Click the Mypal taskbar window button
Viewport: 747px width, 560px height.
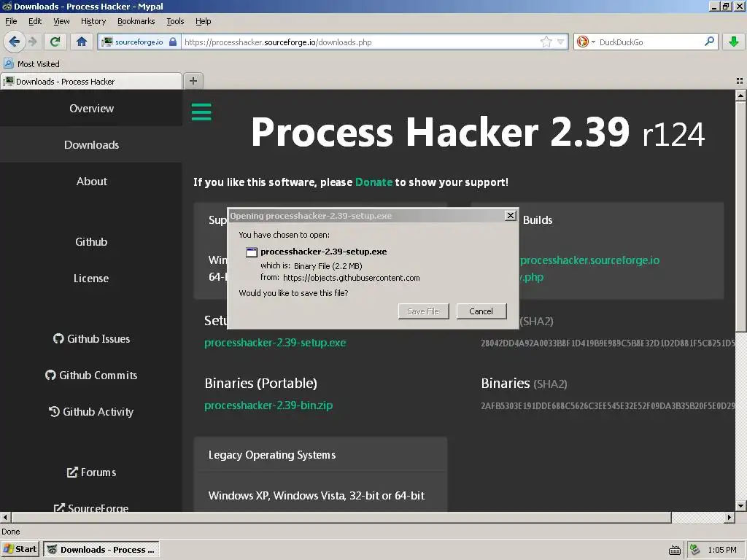(101, 549)
